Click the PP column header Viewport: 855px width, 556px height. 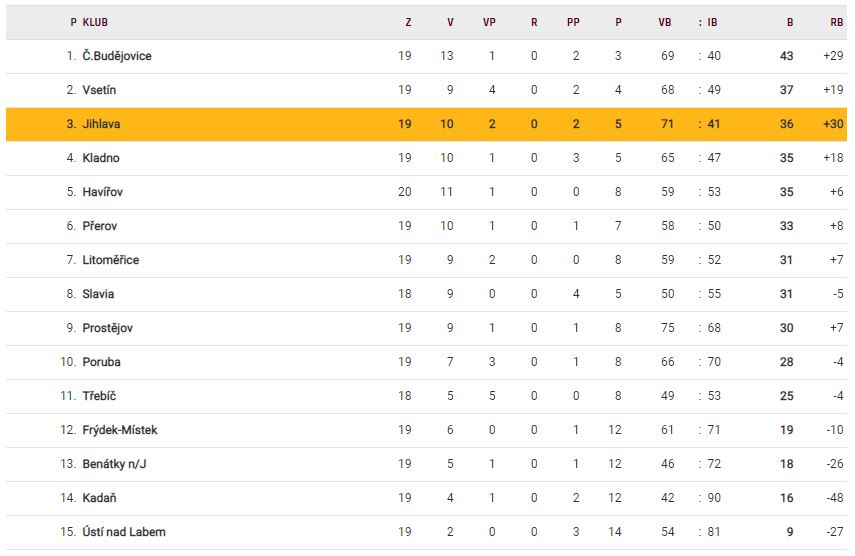[573, 22]
